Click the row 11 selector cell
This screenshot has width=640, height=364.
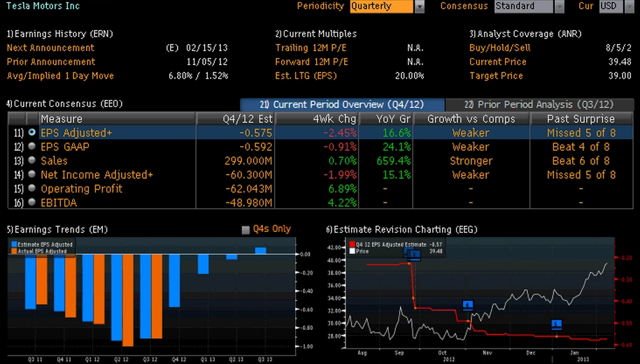(x=18, y=133)
